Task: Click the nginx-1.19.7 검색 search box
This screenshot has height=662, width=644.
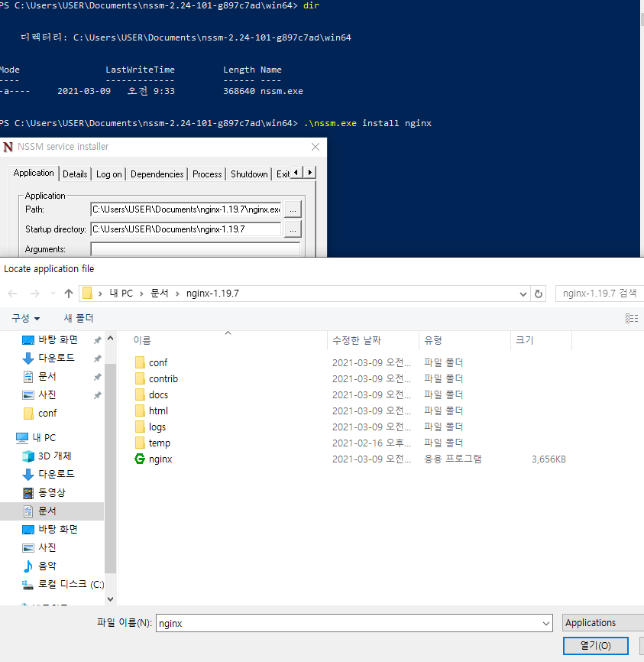Action: tap(600, 294)
